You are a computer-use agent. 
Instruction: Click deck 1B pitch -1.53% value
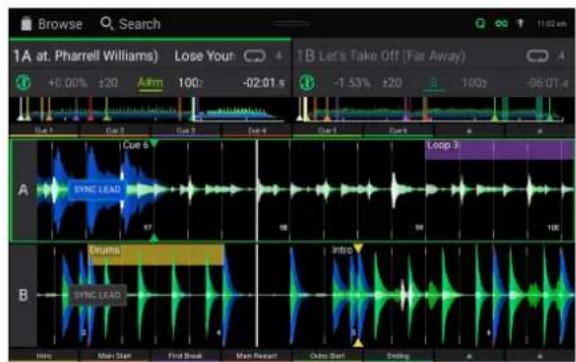pos(352,83)
